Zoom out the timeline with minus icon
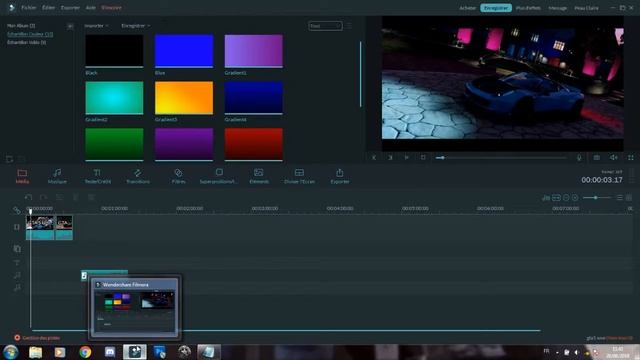Screen dimensions: 640x360 [566, 198]
